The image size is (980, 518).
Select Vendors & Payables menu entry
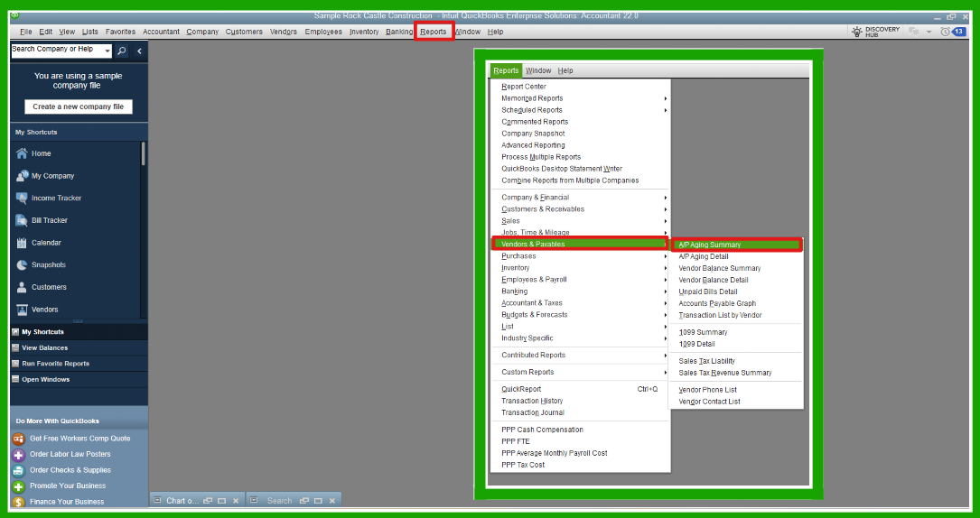pos(580,244)
